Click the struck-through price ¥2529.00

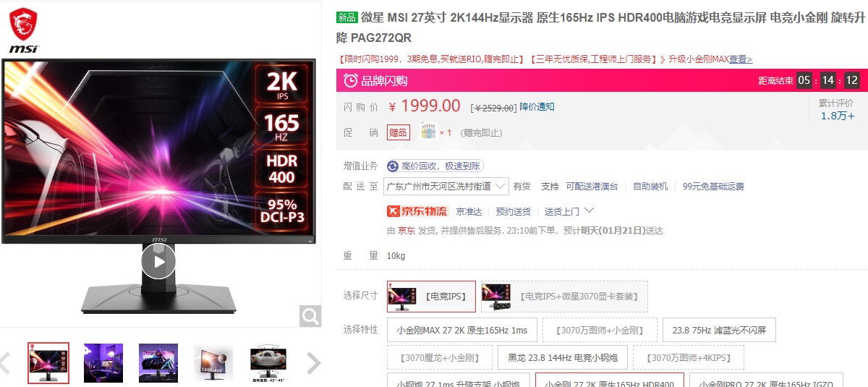click(x=494, y=108)
